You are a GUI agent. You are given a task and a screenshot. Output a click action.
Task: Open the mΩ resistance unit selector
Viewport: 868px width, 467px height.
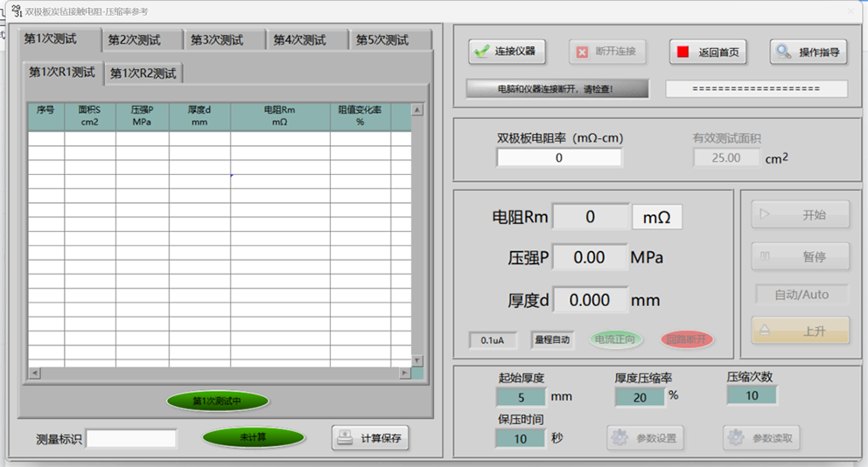656,217
